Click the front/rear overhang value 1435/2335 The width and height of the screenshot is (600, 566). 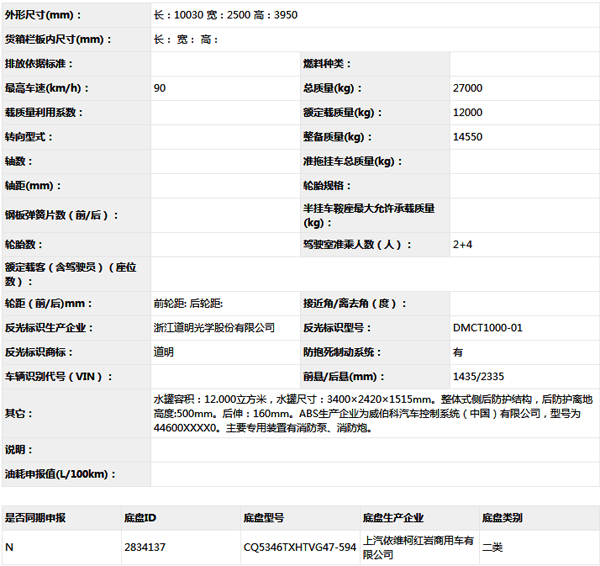(477, 376)
